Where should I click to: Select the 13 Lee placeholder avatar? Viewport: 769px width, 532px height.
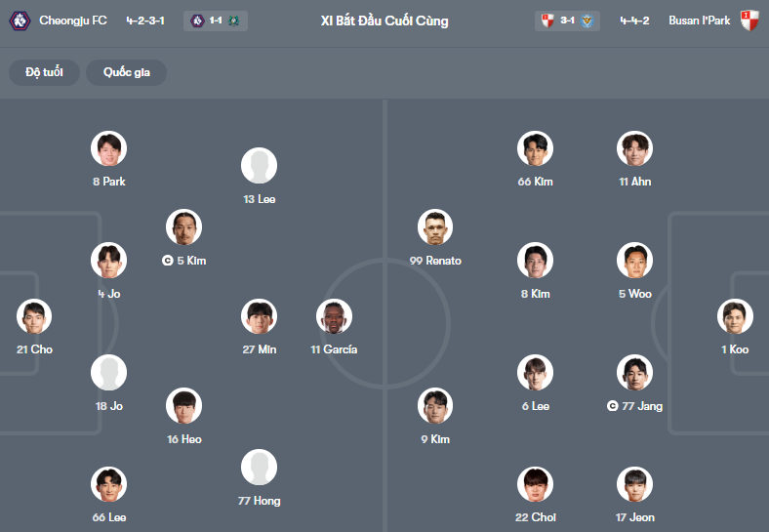tap(260, 166)
